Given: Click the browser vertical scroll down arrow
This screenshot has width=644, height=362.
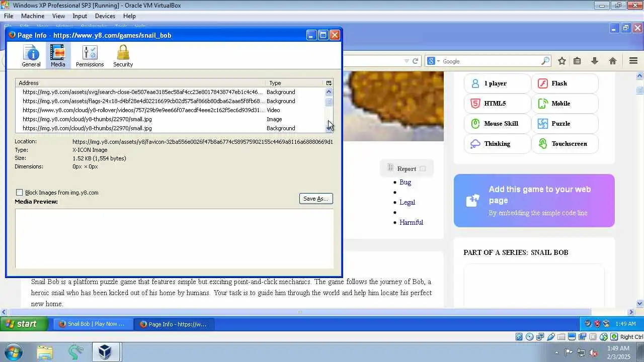Looking at the screenshot, I should [x=640, y=304].
